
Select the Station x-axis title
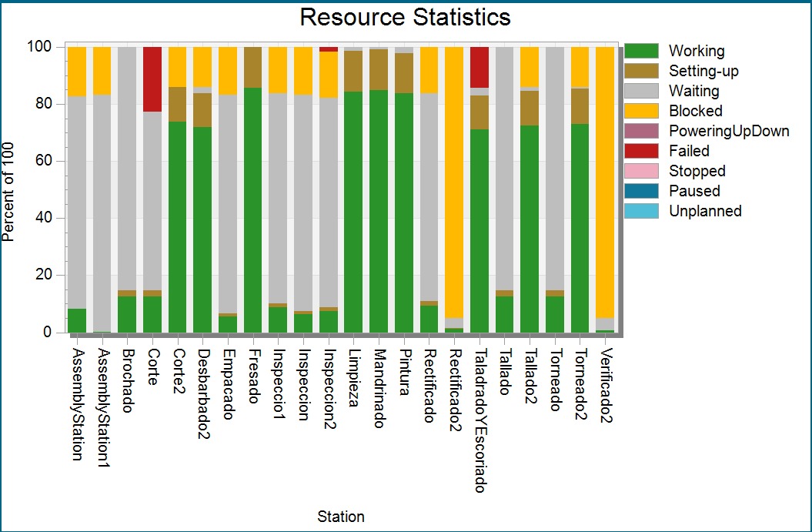(341, 517)
